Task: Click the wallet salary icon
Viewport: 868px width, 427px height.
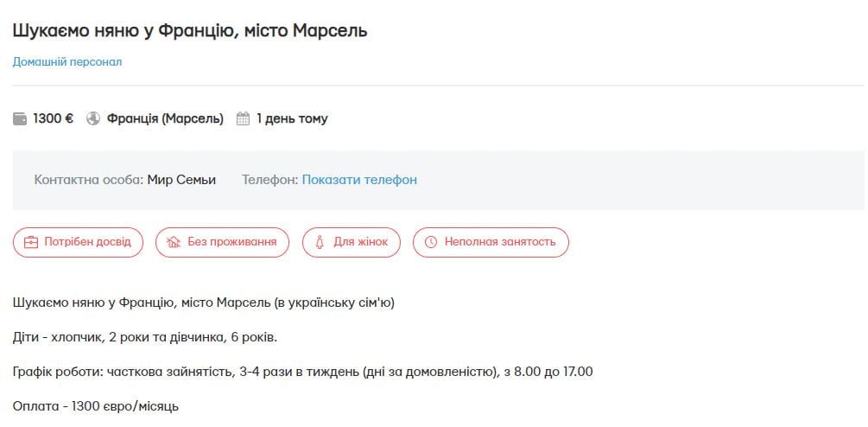Action: 20,119
